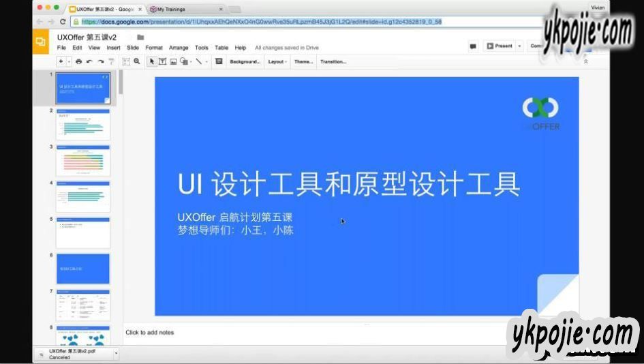The height and width of the screenshot is (364, 644).
Task: Click the Present button
Action: 500,46
